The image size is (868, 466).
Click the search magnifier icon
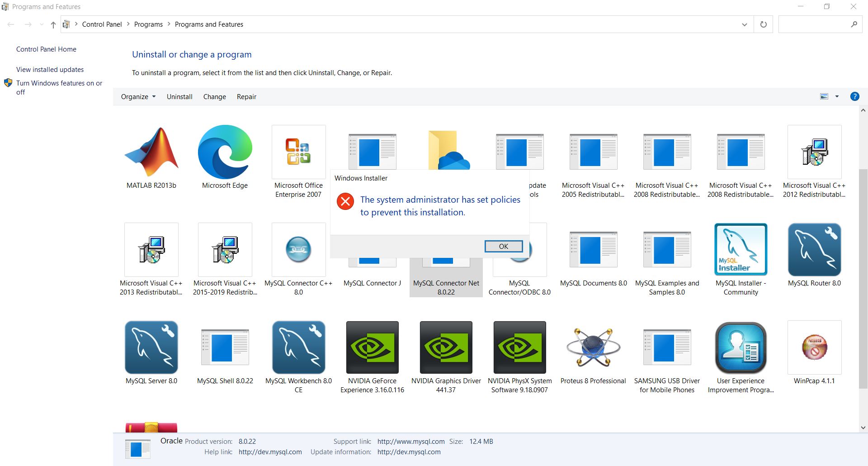pos(854,24)
